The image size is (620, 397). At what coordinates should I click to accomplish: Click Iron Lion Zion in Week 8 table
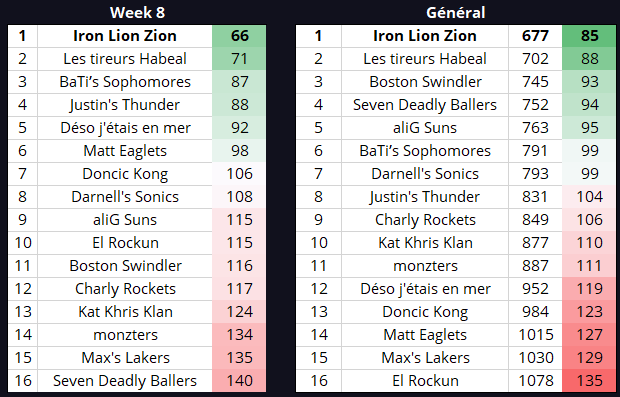click(x=125, y=36)
